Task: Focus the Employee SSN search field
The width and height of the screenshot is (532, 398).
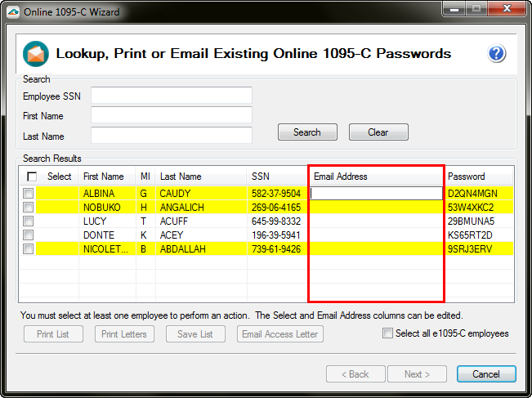Action: pos(172,96)
